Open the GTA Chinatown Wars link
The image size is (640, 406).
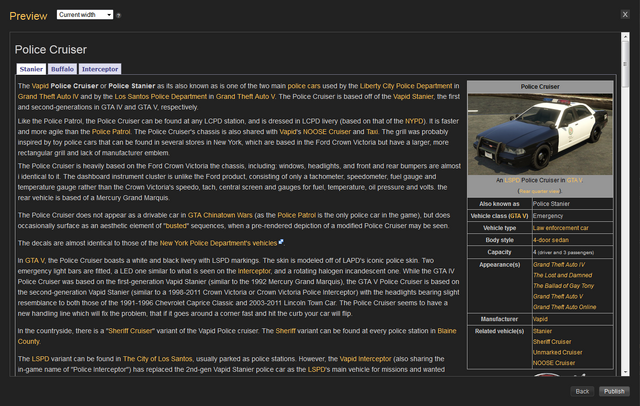220,215
